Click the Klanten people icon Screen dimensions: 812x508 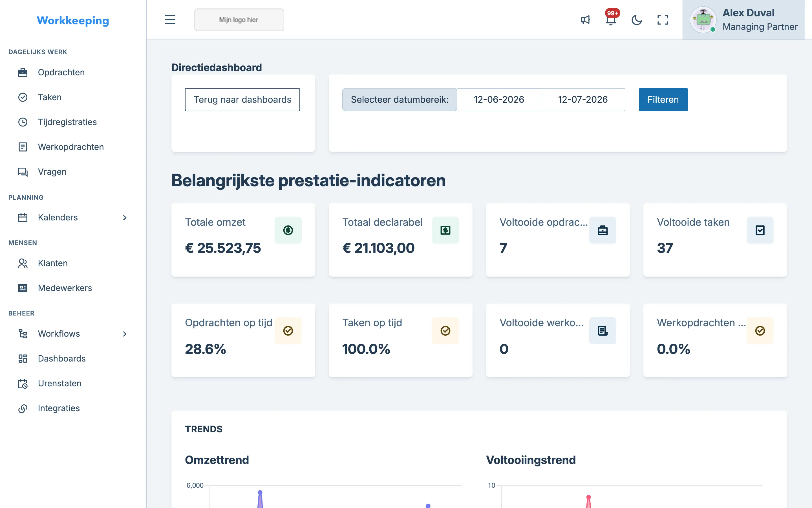23,263
